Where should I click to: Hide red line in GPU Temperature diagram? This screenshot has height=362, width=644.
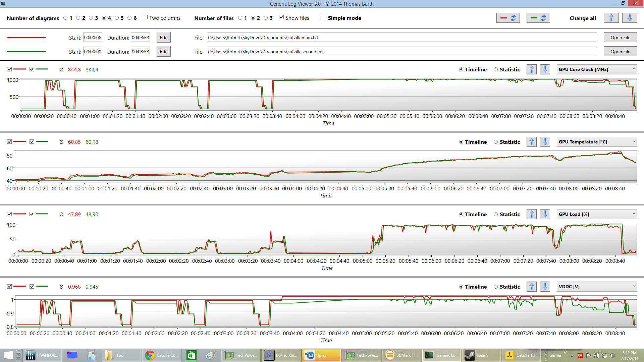tap(9, 142)
